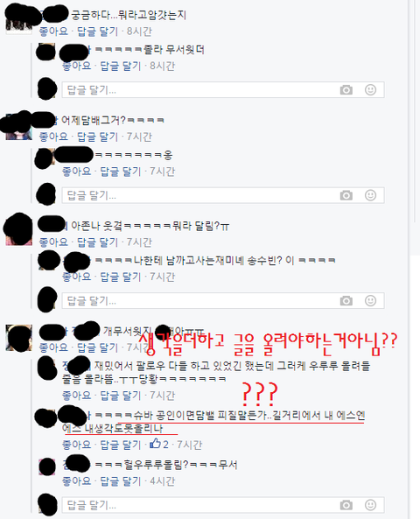Click the 8시간 timestamp on the top comment
Image resolution: width=420 pixels, height=519 pixels.
(139, 32)
